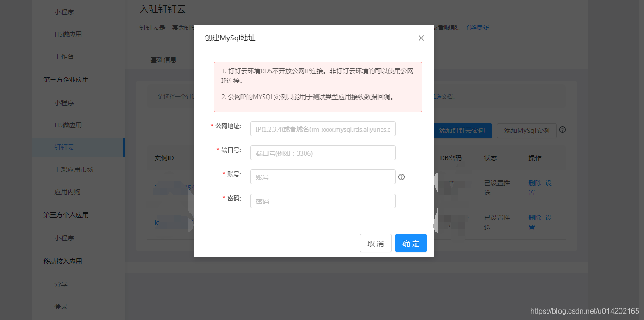Screen dimensions: 644x320
Task: Click the DB密码 column header
Action: pyautogui.click(x=450, y=158)
